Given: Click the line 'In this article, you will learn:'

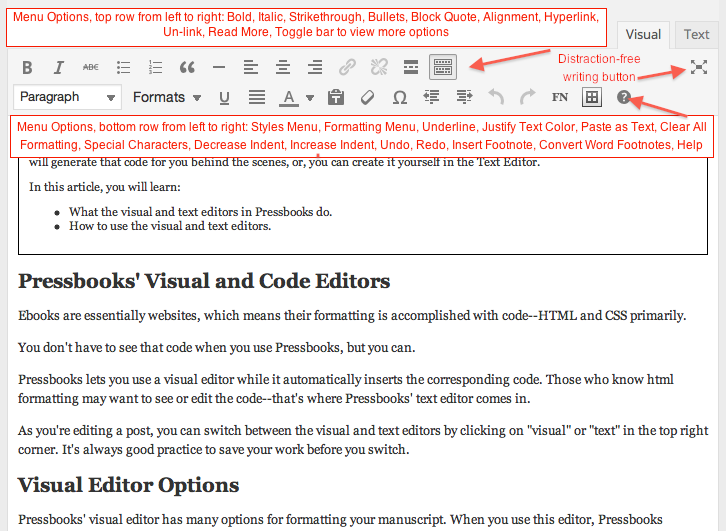Looking at the screenshot, I should click(x=105, y=187).
